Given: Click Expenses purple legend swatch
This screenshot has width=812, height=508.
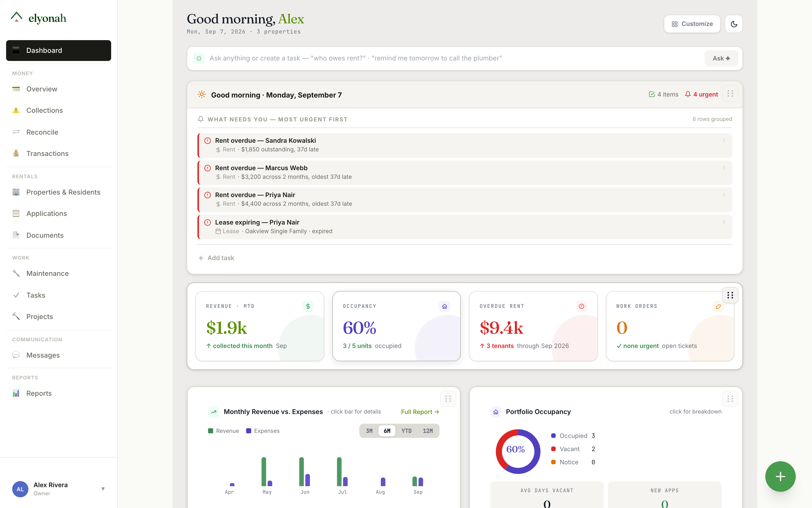Looking at the screenshot, I should pyautogui.click(x=249, y=431).
